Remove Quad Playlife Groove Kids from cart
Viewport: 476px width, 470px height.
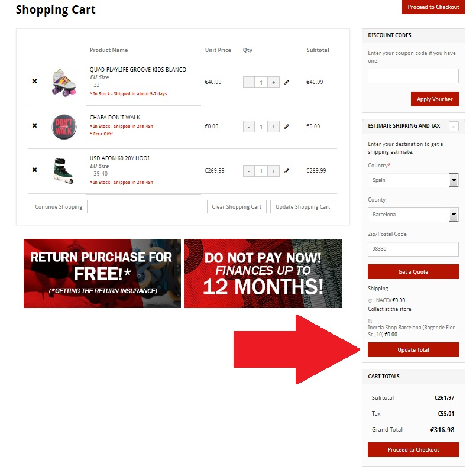[35, 81]
